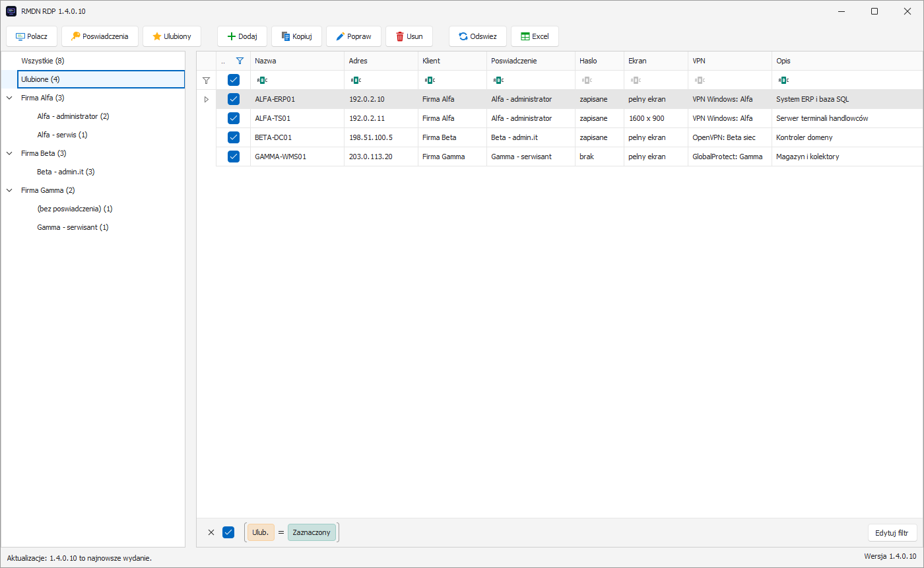Refresh the list with Odswiez icon
Screen dimensions: 924x568
(x=478, y=36)
